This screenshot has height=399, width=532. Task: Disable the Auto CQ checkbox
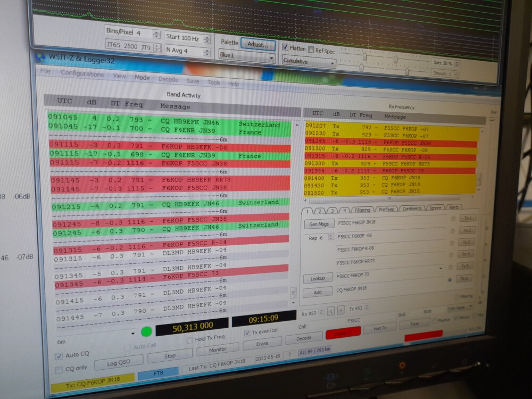pos(59,356)
